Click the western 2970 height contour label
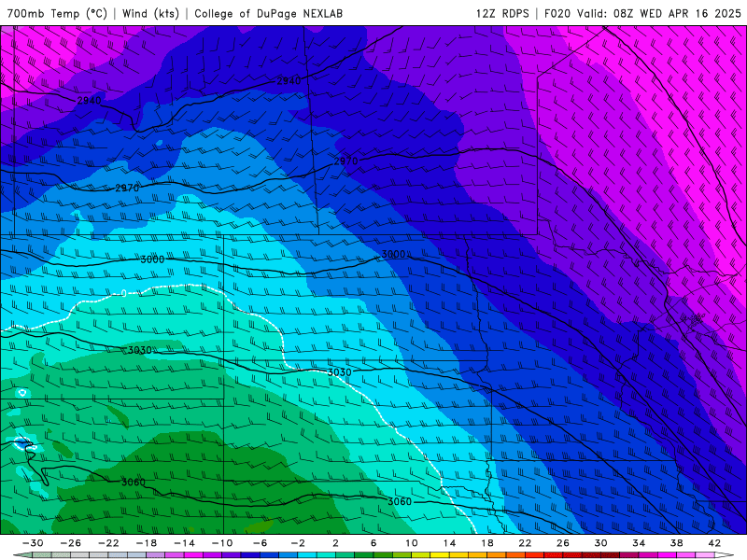 pos(127,189)
